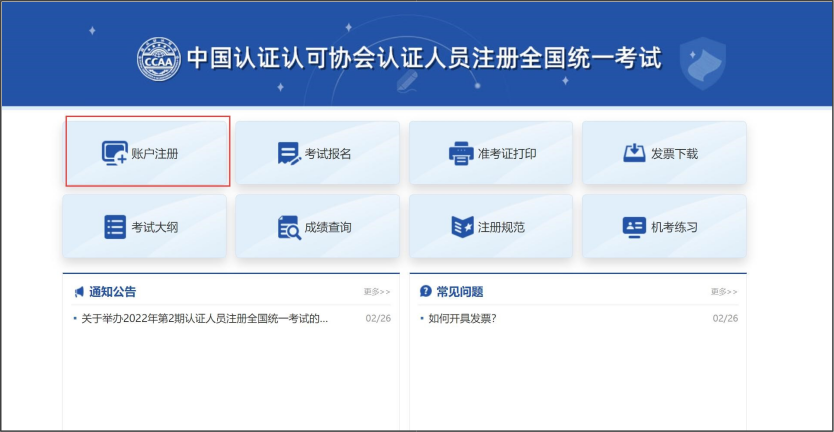Open the 考试报名 label
Viewport: 834px width, 432px height.
[328, 154]
